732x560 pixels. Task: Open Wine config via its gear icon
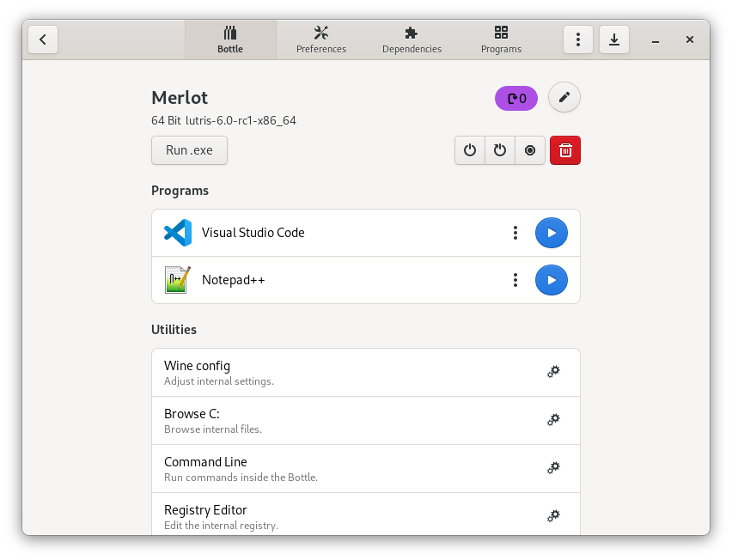(x=553, y=371)
